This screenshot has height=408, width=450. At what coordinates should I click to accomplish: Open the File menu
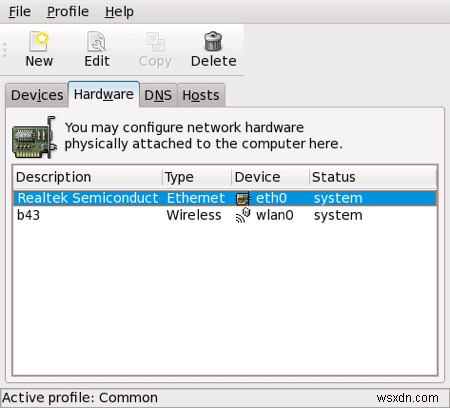[x=20, y=12]
